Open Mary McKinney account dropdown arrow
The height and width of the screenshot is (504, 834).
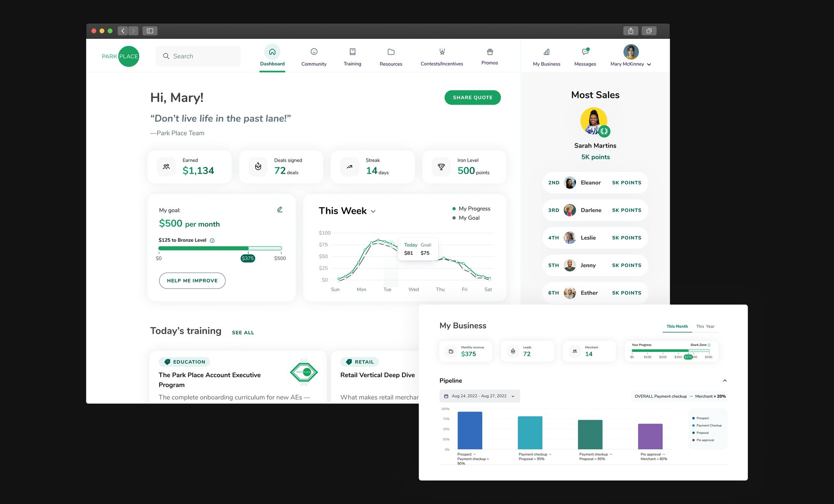649,64
